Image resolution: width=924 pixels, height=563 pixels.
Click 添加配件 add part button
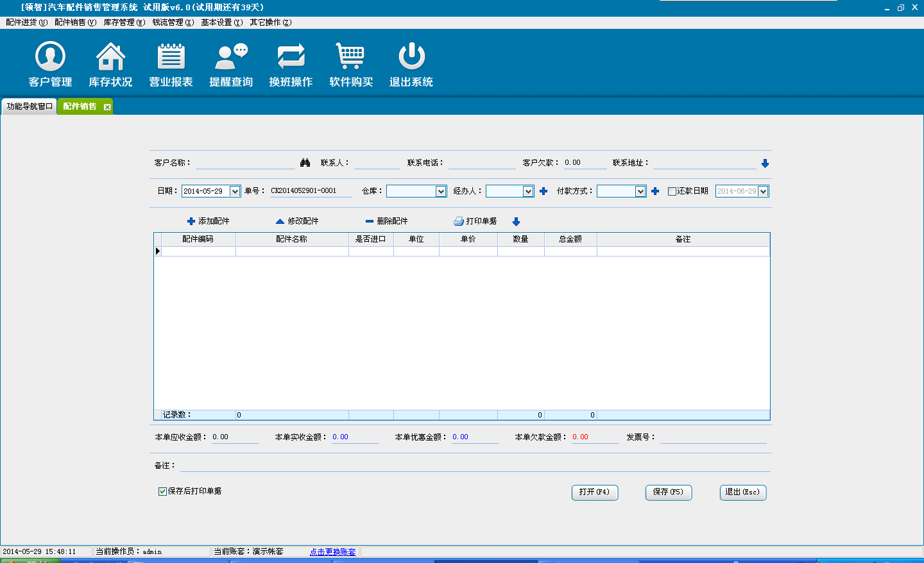pos(208,221)
